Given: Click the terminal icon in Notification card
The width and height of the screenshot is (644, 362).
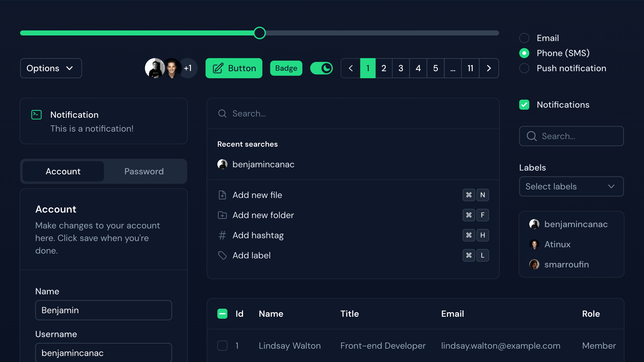Looking at the screenshot, I should [x=36, y=115].
